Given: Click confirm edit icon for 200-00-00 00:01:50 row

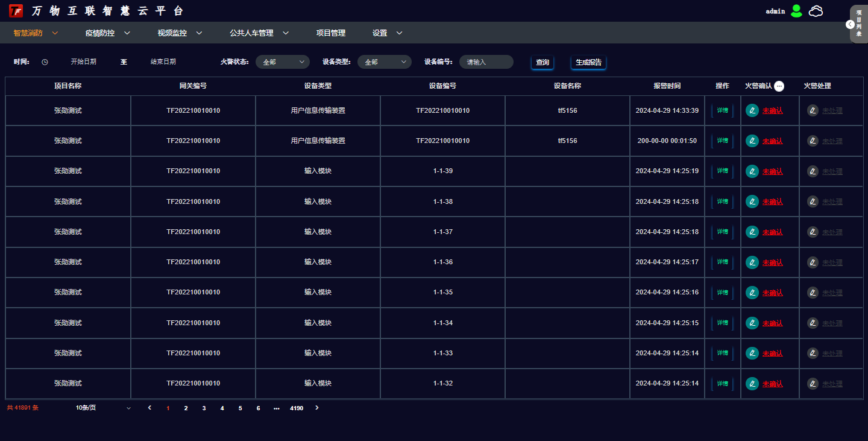Looking at the screenshot, I should (752, 141).
